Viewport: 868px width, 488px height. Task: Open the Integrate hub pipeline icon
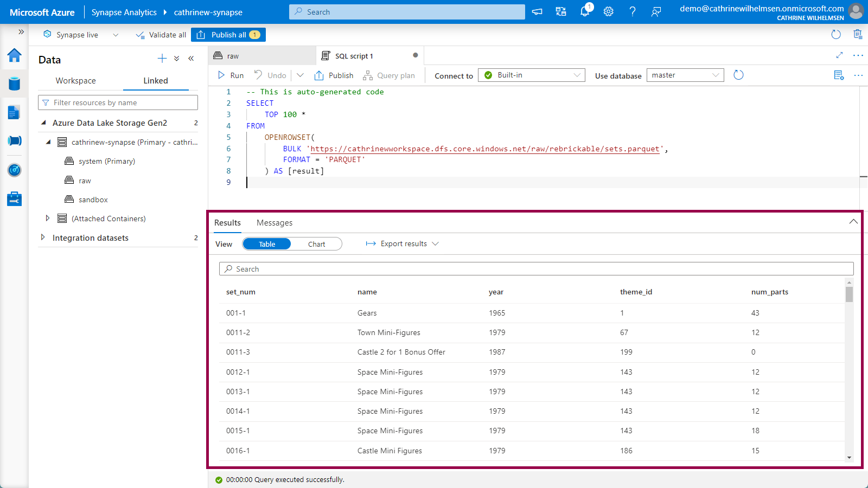14,141
